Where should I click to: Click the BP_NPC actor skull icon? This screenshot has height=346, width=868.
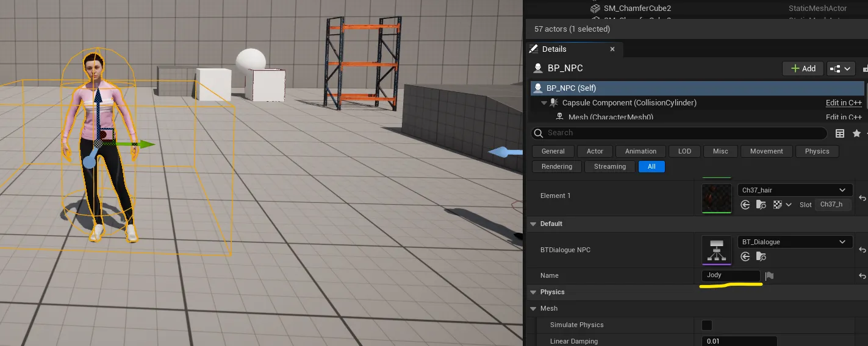pos(537,68)
